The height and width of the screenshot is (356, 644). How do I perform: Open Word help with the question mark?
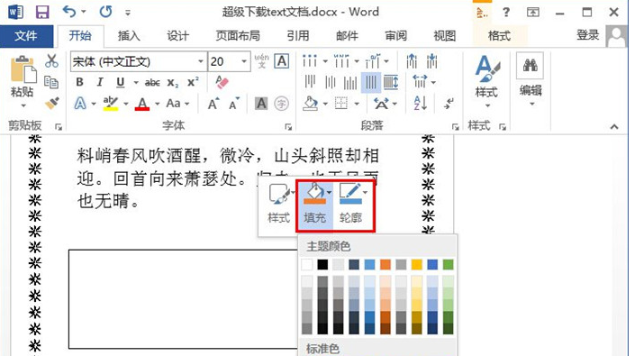(x=506, y=12)
